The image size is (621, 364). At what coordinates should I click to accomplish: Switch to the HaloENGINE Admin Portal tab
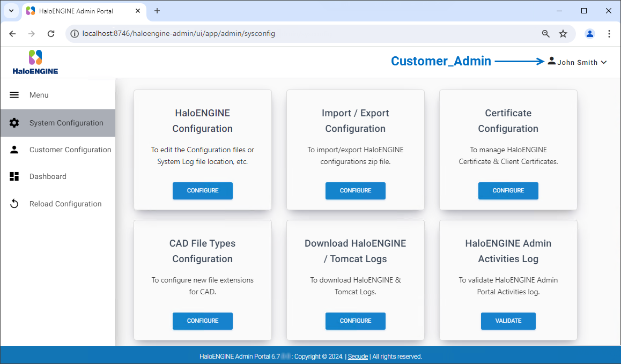point(76,11)
